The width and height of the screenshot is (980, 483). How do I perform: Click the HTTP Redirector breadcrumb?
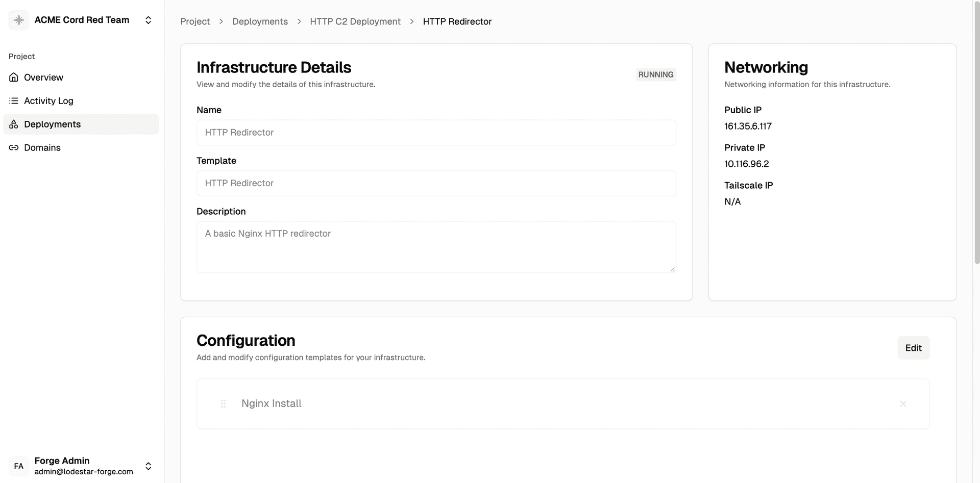tap(457, 21)
